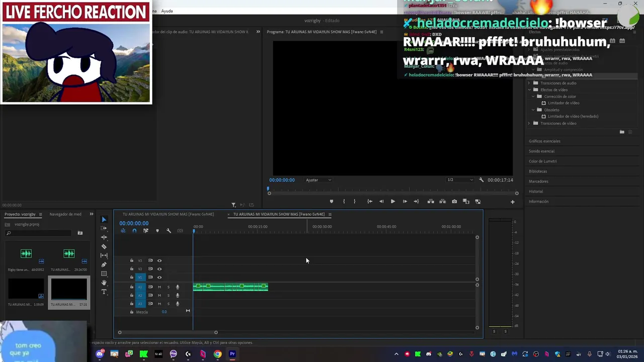Toggle Snap in timeline magnet icon
The image size is (644, 362).
(134, 231)
